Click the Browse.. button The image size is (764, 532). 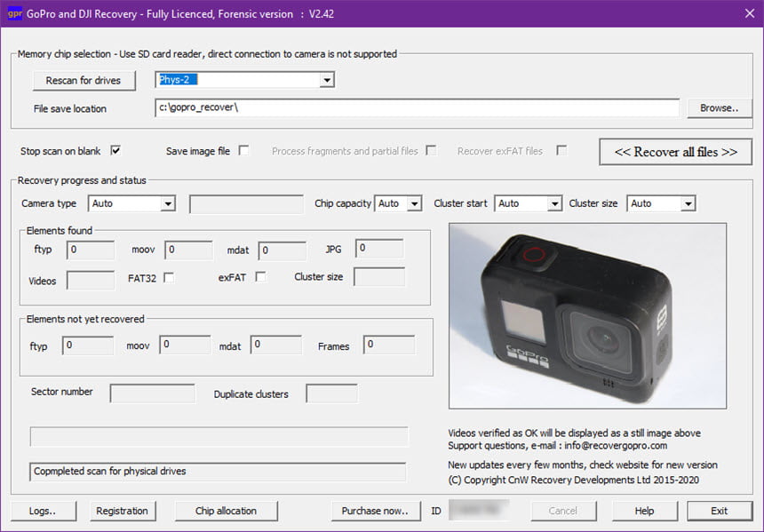(720, 108)
